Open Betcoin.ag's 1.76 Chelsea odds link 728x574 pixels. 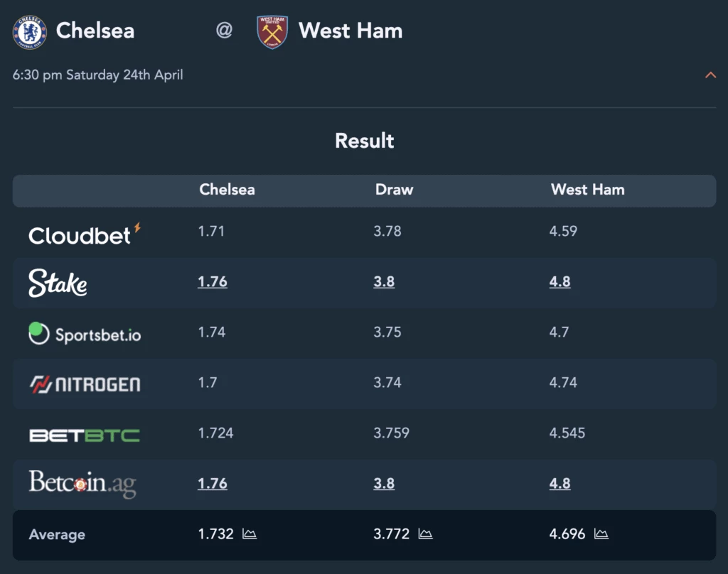coord(213,484)
